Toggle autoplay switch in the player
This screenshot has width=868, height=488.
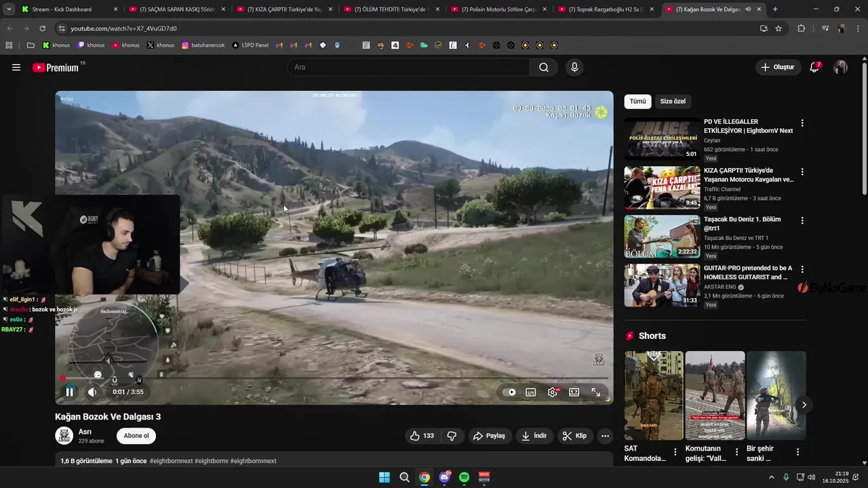[x=511, y=392]
